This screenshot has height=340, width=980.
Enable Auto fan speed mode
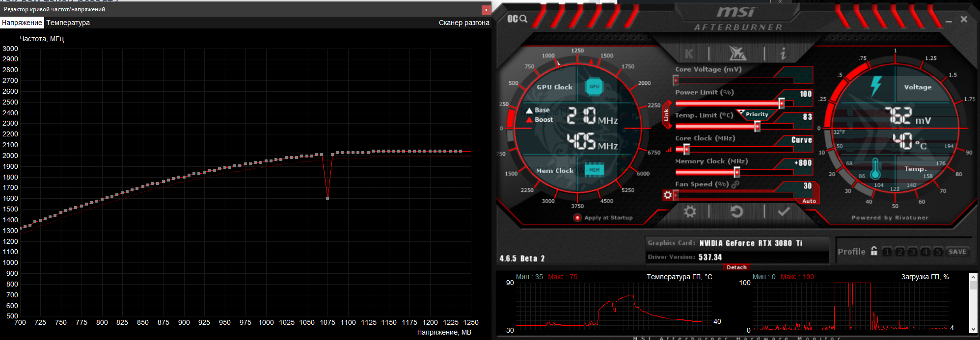[809, 201]
